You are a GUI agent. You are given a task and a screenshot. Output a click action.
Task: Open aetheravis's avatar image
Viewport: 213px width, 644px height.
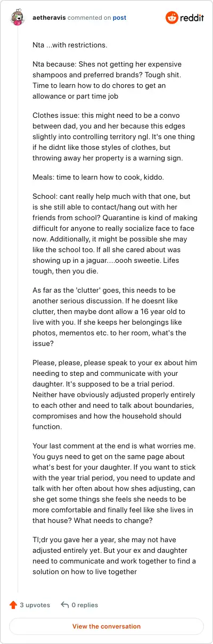[x=17, y=18]
